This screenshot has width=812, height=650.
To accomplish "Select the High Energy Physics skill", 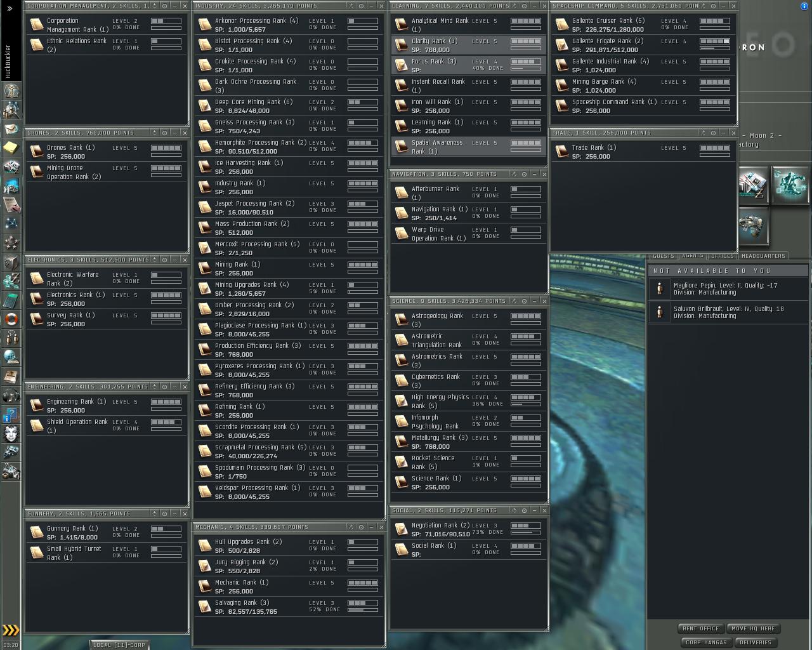I will (x=468, y=401).
